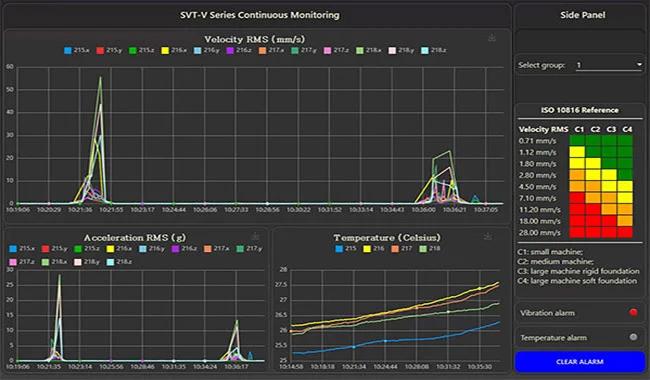Hide 217.y in Acceleration RMS legend
Image resolution: width=650 pixels, height=380 pixels.
click(250, 249)
